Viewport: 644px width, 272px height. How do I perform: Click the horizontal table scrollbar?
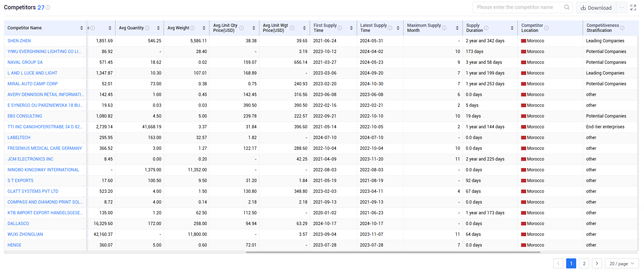click(393, 252)
